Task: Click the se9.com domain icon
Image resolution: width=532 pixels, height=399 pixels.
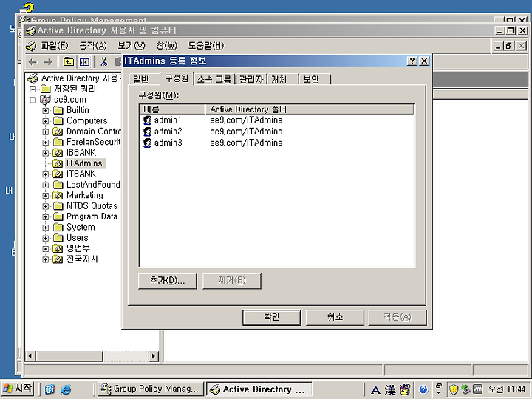Action: coord(45,100)
